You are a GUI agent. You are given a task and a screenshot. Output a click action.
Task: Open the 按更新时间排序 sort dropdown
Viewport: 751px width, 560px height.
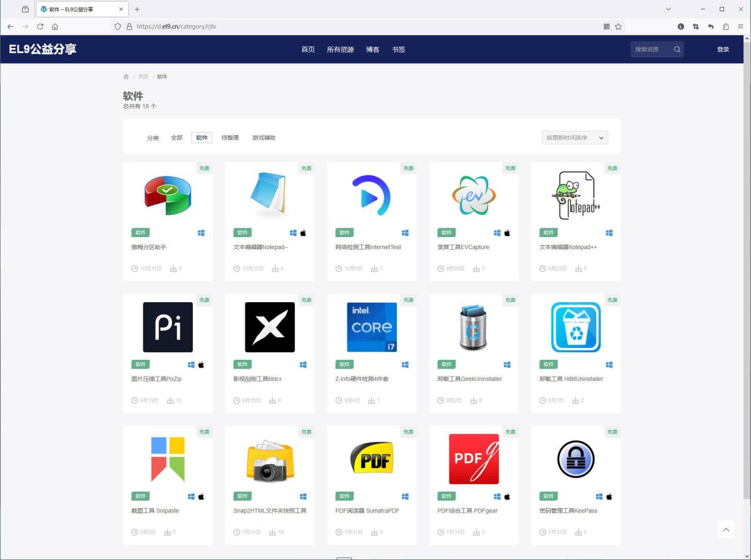tap(575, 138)
